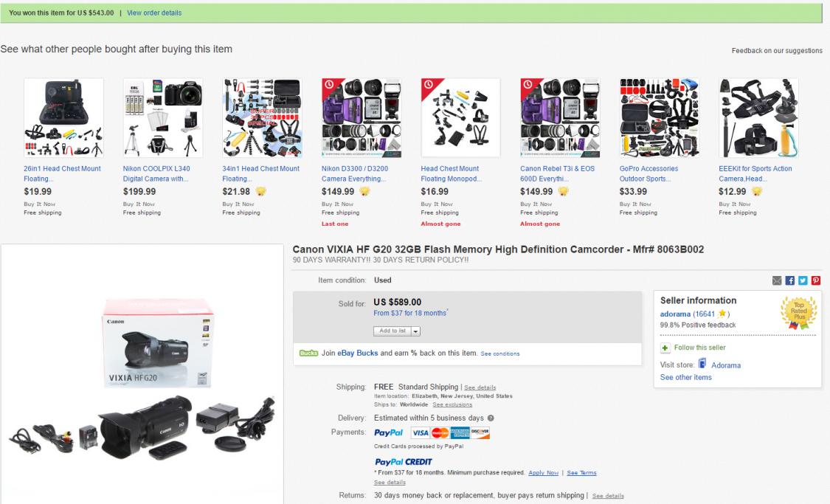Open Nikon COOLPIX L340 suggested item thumbnail
The image size is (830, 504).
click(x=163, y=118)
